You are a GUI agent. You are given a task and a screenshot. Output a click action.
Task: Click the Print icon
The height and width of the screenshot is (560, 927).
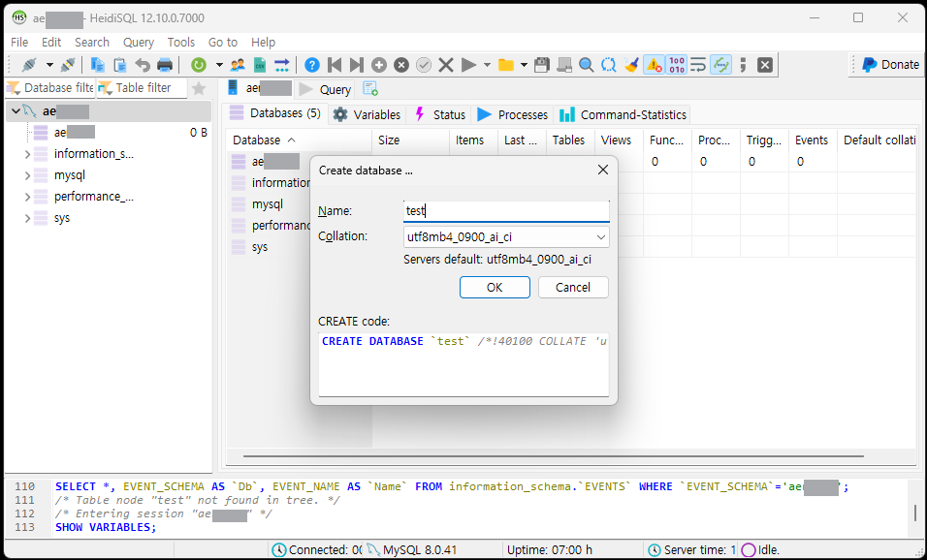[165, 64]
